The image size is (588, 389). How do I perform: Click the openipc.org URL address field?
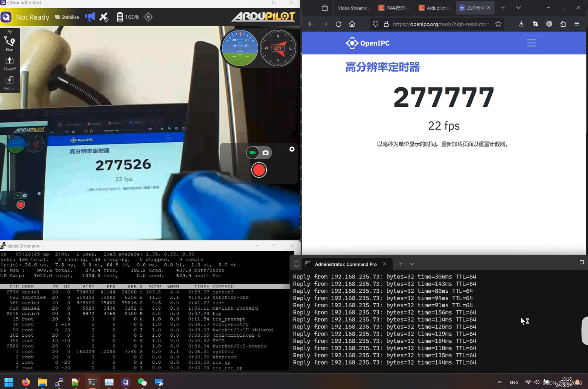(x=442, y=24)
